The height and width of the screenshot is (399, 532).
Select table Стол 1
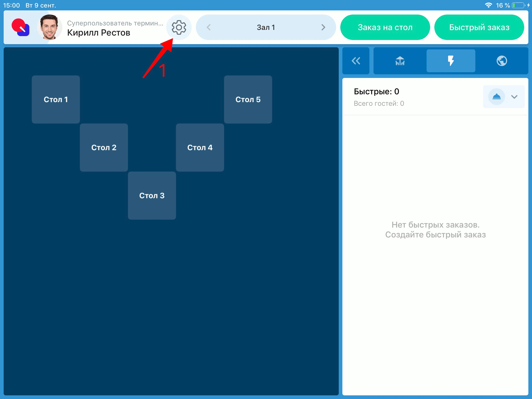(x=56, y=99)
